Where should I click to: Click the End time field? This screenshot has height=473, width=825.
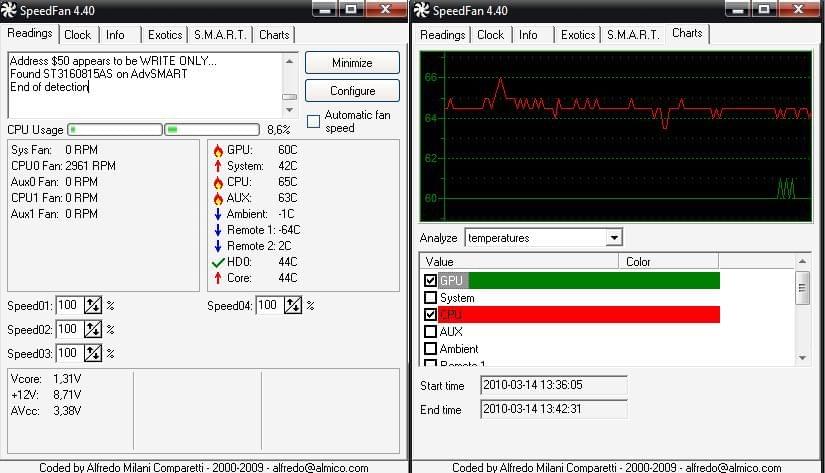point(554,409)
